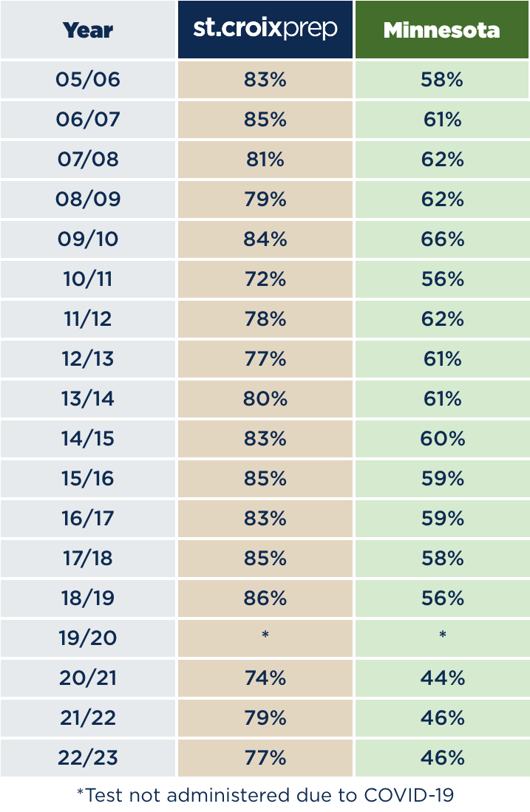Click the st.croixprep header logo
The height and width of the screenshot is (812, 530).
pyautogui.click(x=265, y=29)
